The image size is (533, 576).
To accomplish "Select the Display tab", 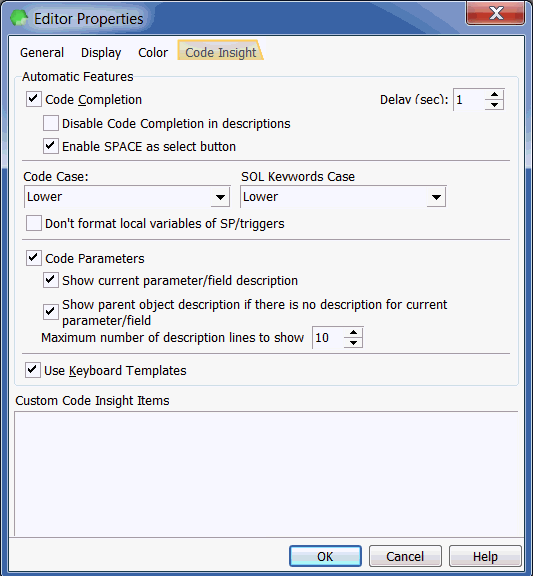I will click(101, 53).
